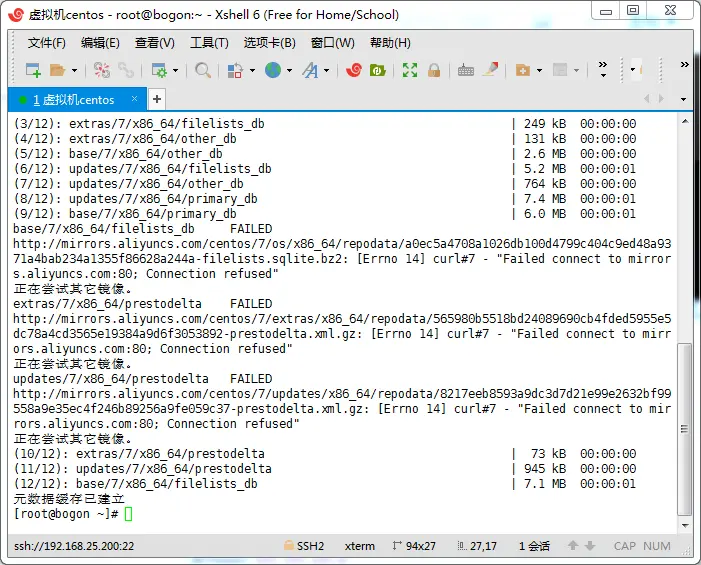Click the Font toolbar icon

click(x=310, y=70)
